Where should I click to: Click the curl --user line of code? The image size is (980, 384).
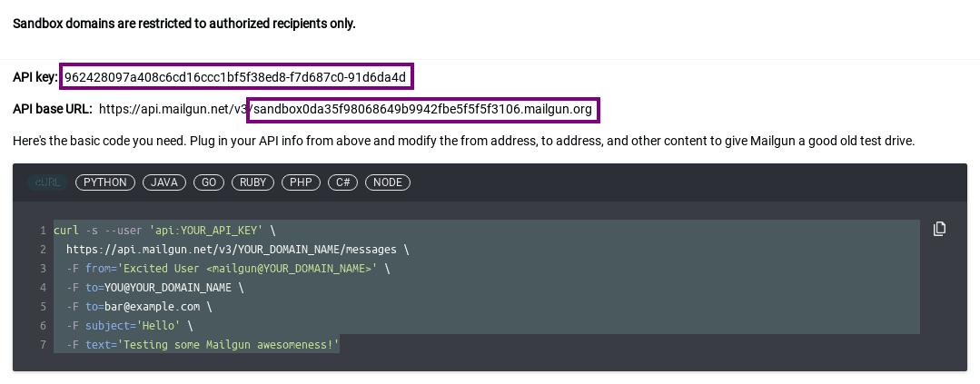pyautogui.click(x=163, y=231)
